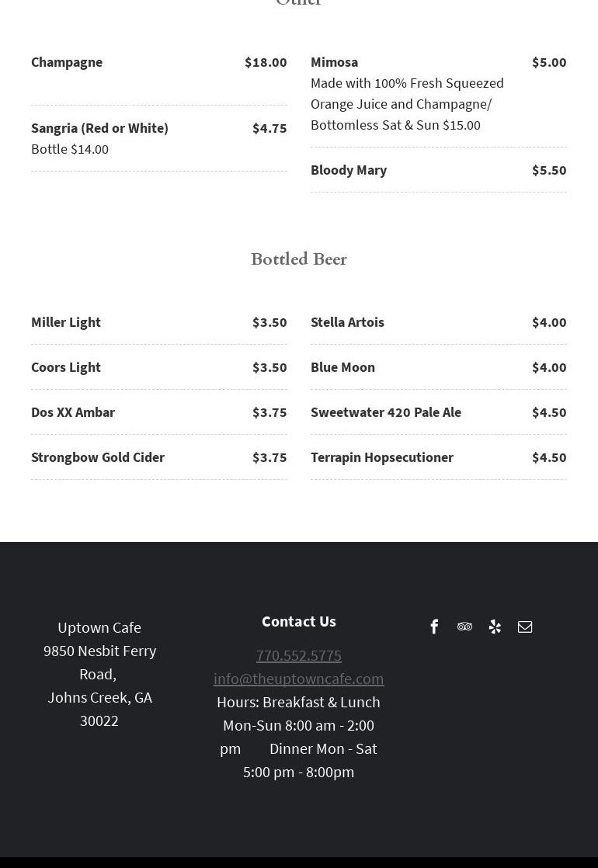Image resolution: width=598 pixels, height=868 pixels.
Task: Select Sangria (Red or White) item
Action: [99, 128]
